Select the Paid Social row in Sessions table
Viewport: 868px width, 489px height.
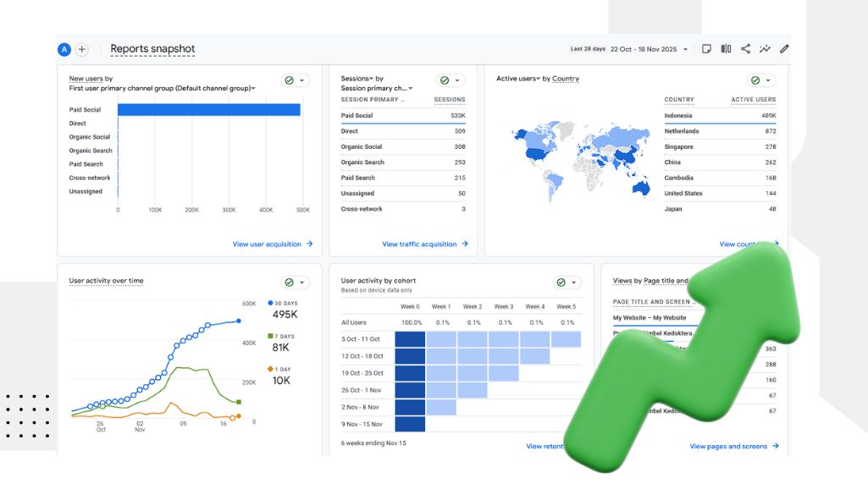(402, 116)
